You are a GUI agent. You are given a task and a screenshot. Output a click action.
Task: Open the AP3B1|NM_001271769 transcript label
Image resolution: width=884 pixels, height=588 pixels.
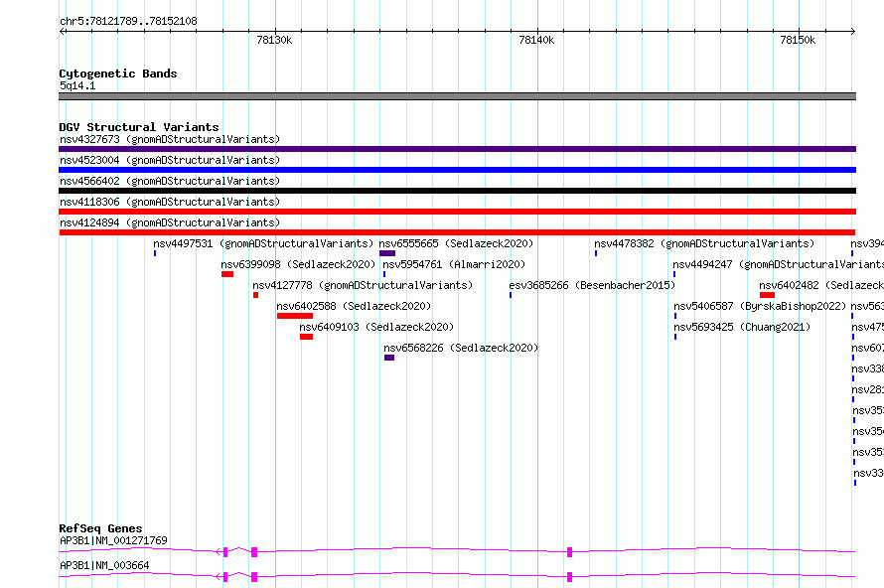click(x=113, y=540)
